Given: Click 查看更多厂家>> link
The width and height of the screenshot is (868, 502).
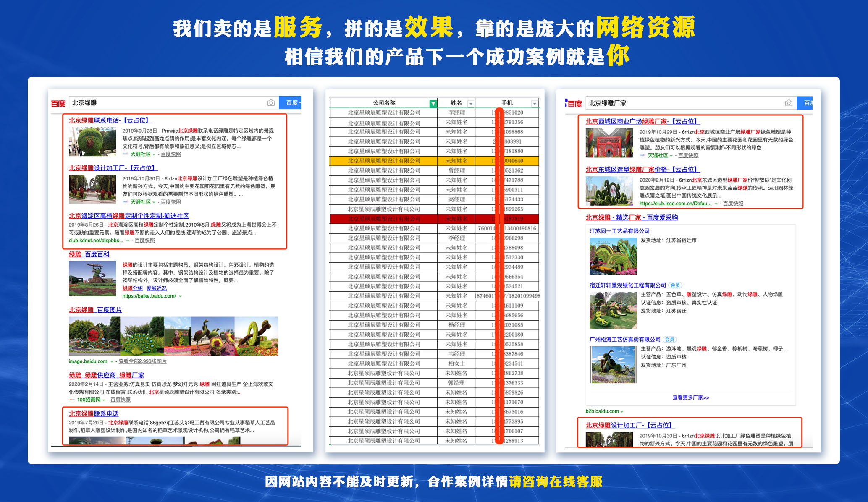Looking at the screenshot, I should (690, 397).
